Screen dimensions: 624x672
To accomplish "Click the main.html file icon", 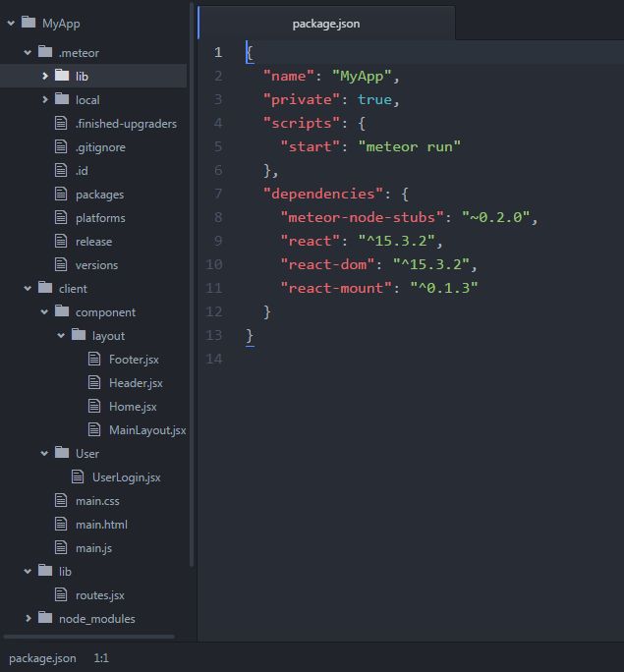I will click(61, 524).
